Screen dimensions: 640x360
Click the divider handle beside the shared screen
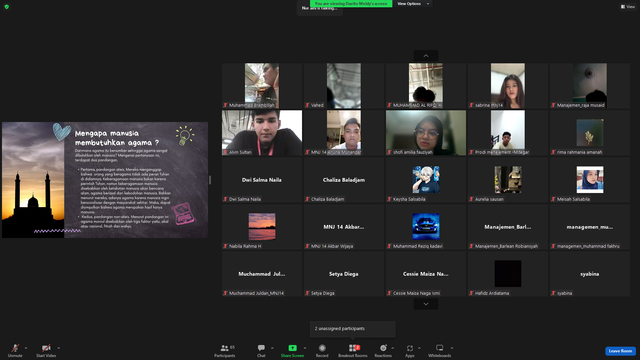point(210,180)
